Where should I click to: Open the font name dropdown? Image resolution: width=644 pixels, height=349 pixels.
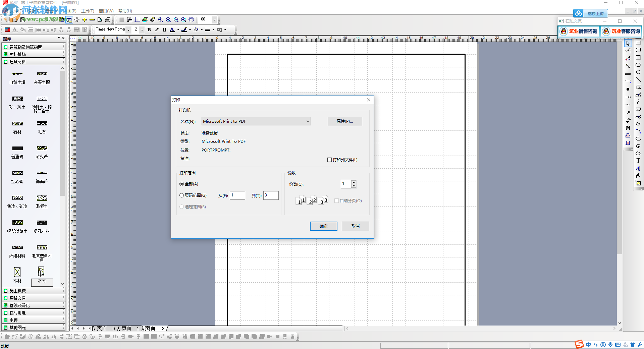pyautogui.click(x=128, y=30)
